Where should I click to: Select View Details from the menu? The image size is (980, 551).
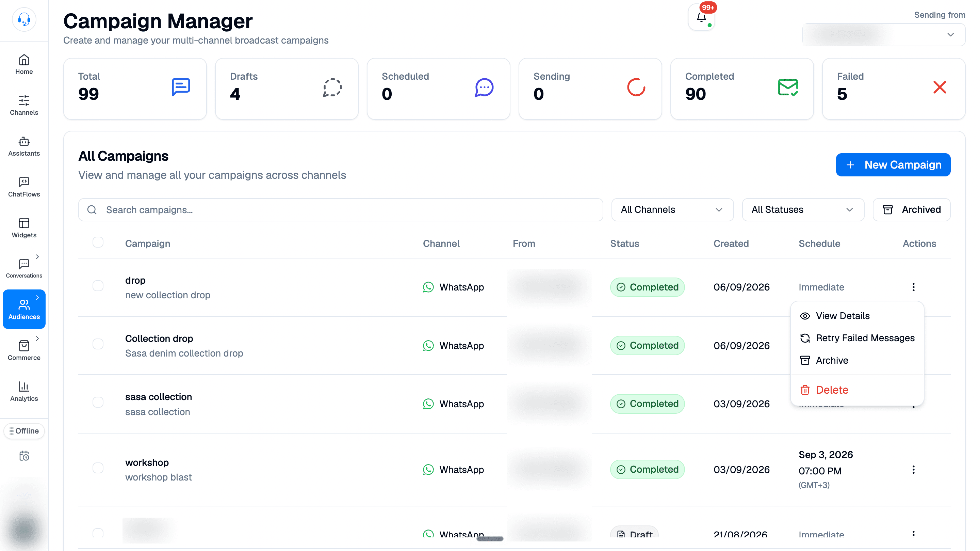(857, 316)
